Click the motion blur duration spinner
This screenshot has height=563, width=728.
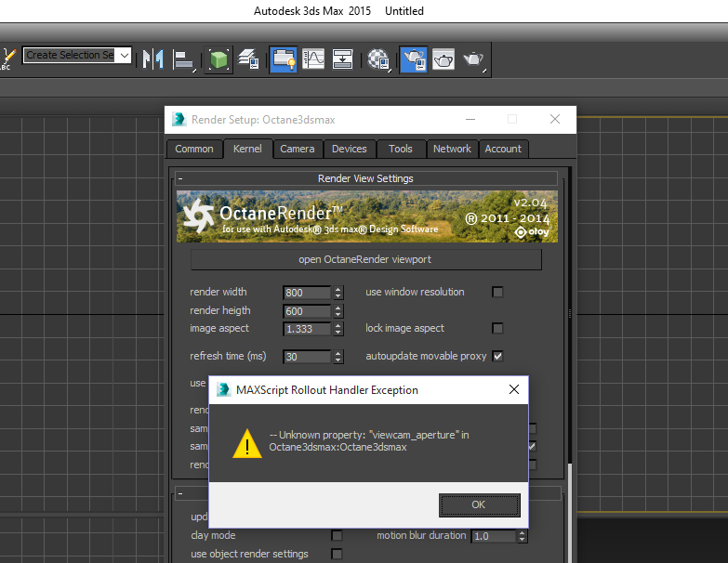[x=523, y=536]
